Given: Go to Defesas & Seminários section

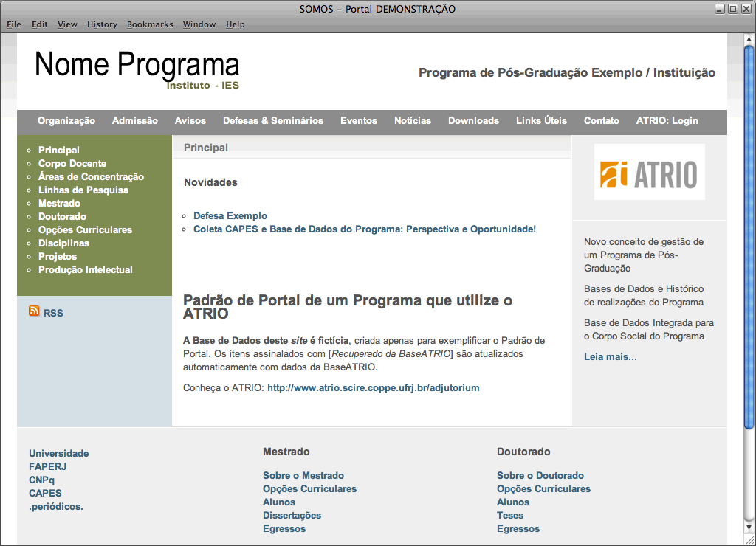Looking at the screenshot, I should (x=273, y=121).
